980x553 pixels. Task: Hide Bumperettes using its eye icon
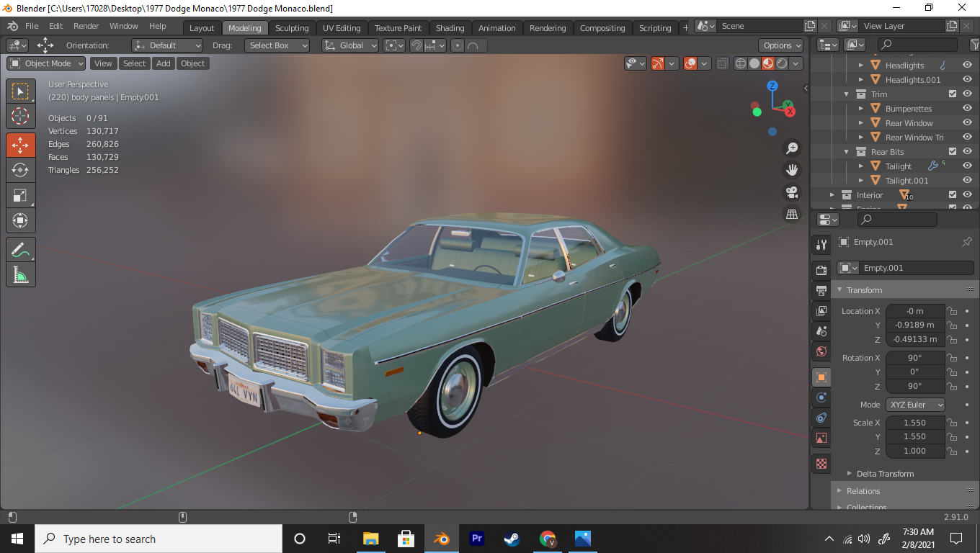(x=967, y=109)
